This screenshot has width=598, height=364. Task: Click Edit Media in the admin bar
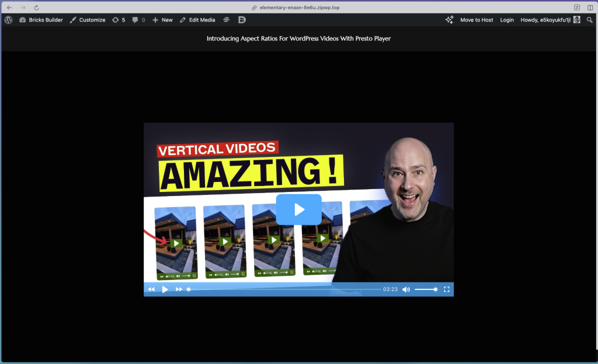click(197, 20)
